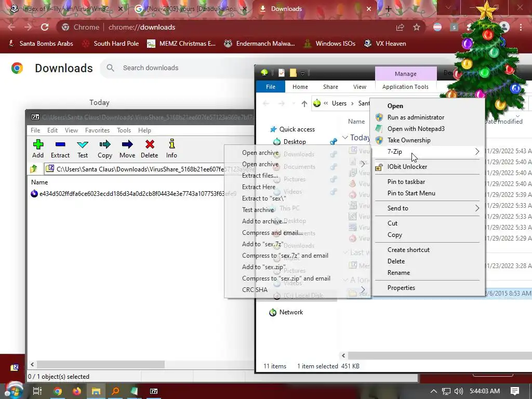Open the Tools menu in 7-Zip
This screenshot has height=399, width=532.
pyautogui.click(x=124, y=130)
